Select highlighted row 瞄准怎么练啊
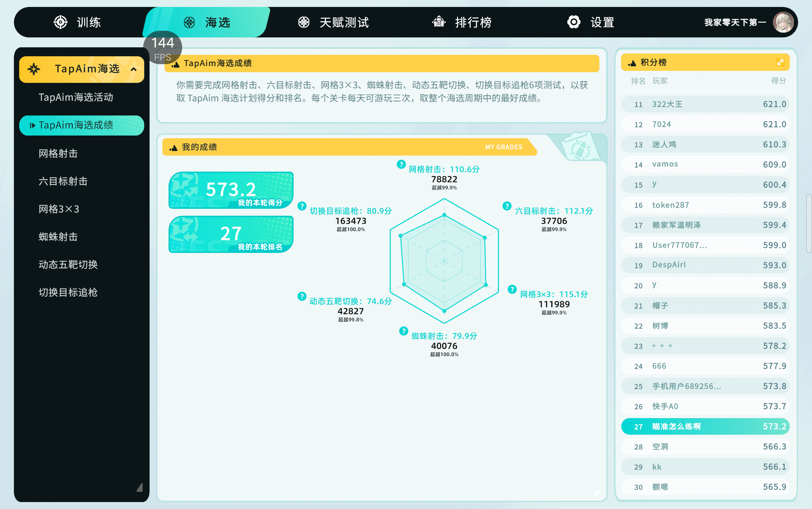The height and width of the screenshot is (509, 812). point(705,426)
